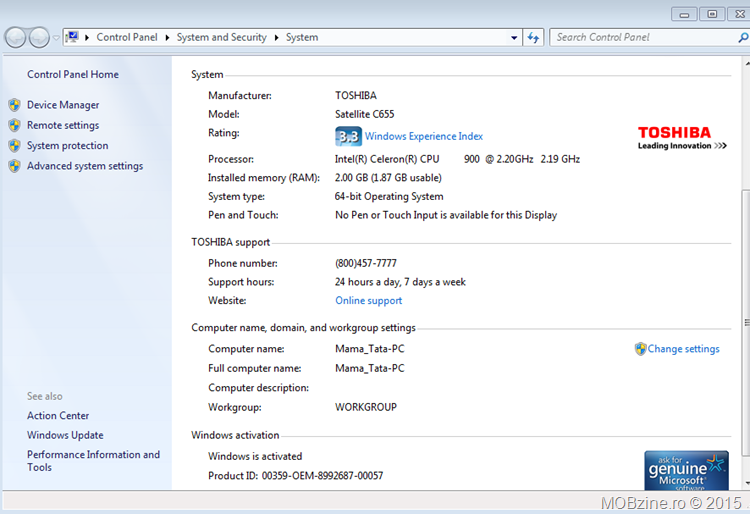Open Online support website link
This screenshot has width=750, height=514.
(368, 301)
